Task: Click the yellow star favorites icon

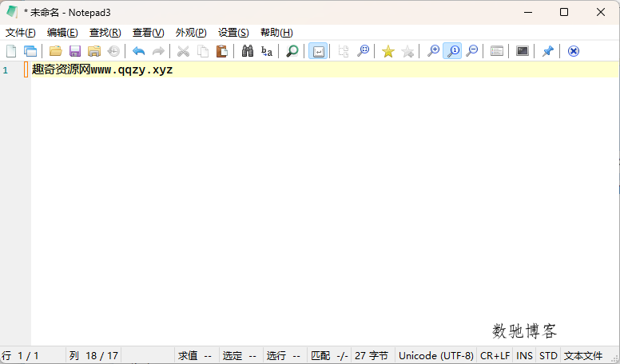Action: point(387,51)
